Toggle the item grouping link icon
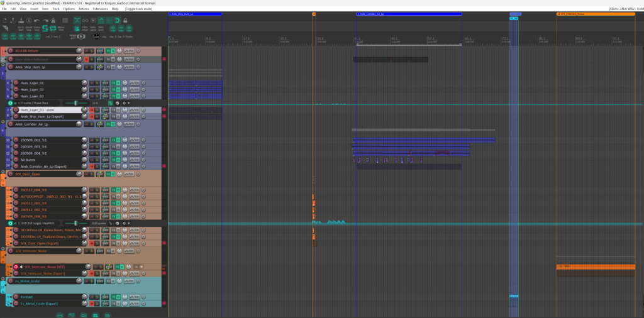Viewport: 644px width, 318px height. pos(85,20)
